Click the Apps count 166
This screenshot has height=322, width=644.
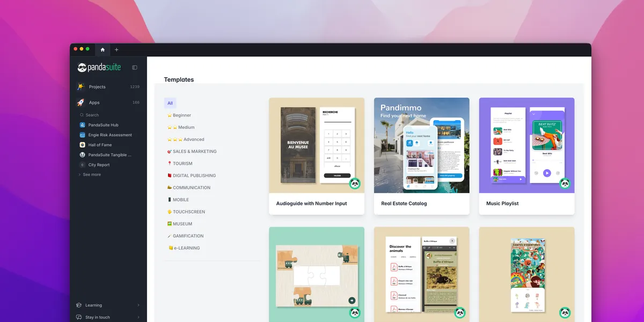click(136, 103)
